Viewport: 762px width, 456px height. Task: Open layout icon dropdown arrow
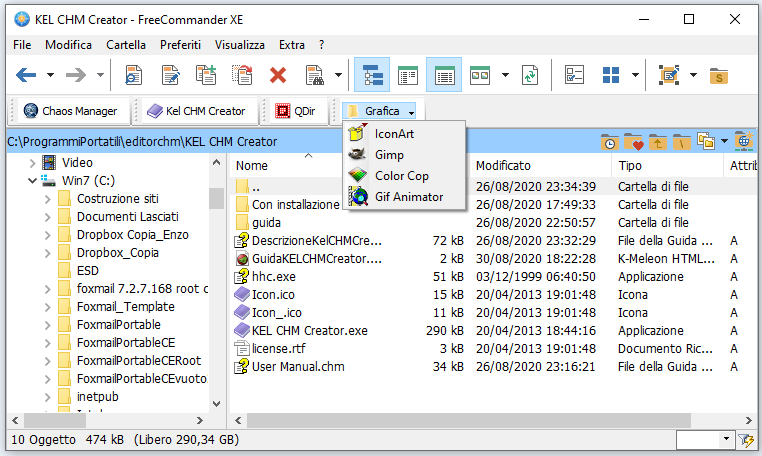[x=635, y=75]
